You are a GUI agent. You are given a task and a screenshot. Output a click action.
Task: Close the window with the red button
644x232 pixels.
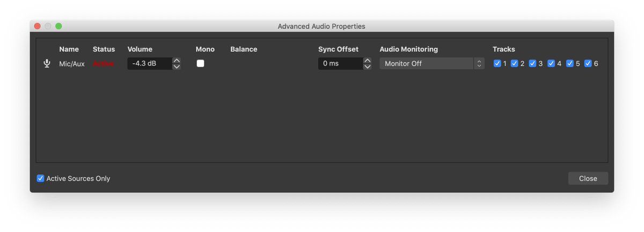pos(37,26)
